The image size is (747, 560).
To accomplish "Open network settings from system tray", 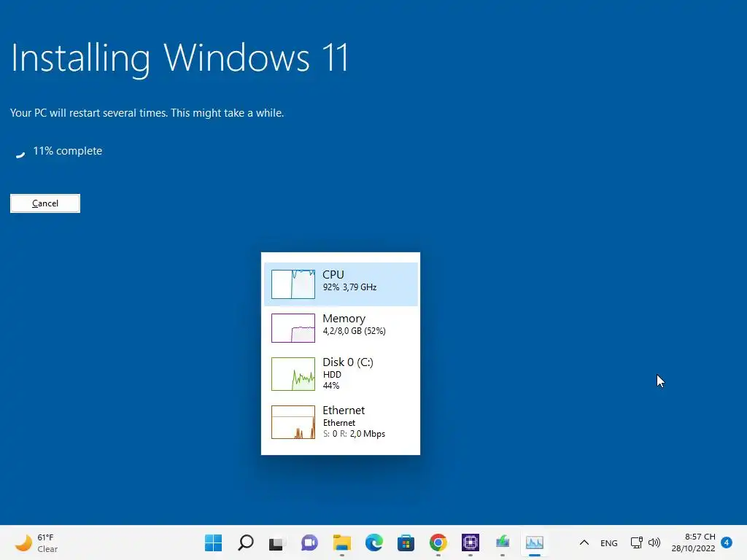I will [636, 542].
